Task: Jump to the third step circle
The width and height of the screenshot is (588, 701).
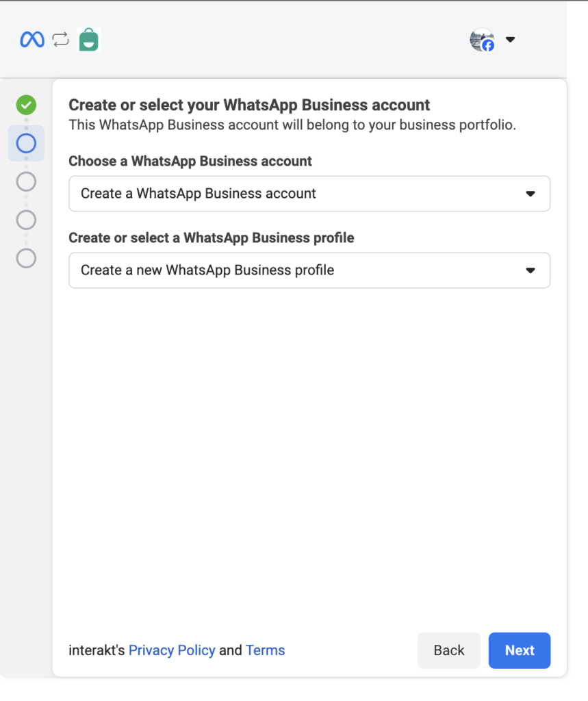Action: 27,182
